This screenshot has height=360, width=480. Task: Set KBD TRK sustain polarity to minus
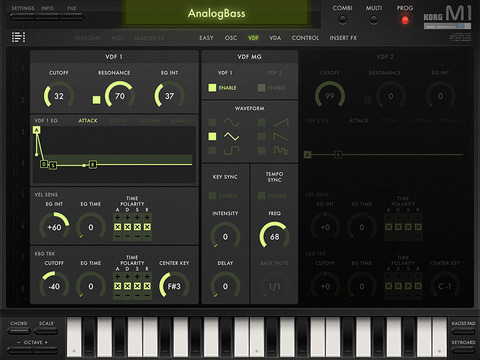pyautogui.click(x=137, y=295)
